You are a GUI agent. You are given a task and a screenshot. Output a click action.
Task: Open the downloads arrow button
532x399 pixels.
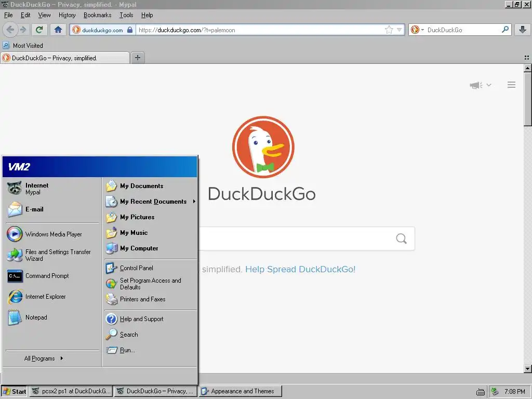pos(523,30)
